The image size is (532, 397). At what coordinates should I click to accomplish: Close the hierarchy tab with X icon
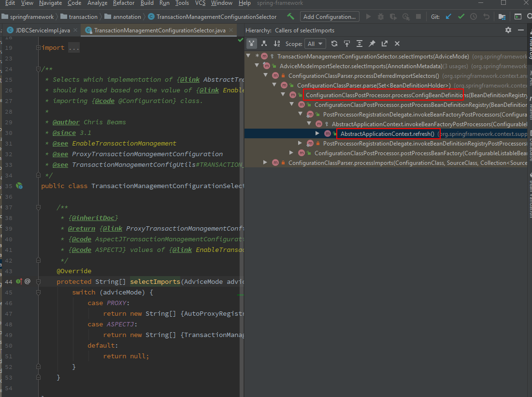397,44
